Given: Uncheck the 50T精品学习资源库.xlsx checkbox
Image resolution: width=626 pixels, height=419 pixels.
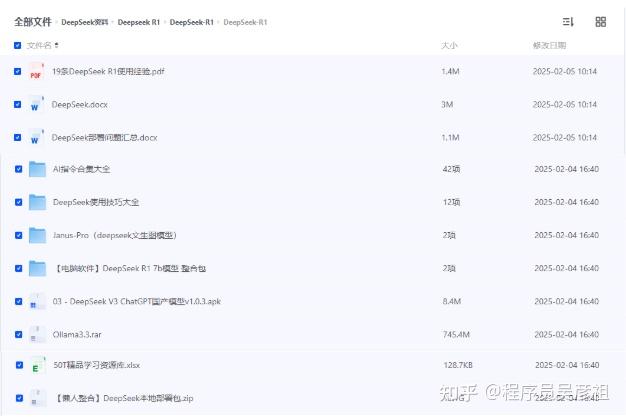Looking at the screenshot, I should 19,365.
